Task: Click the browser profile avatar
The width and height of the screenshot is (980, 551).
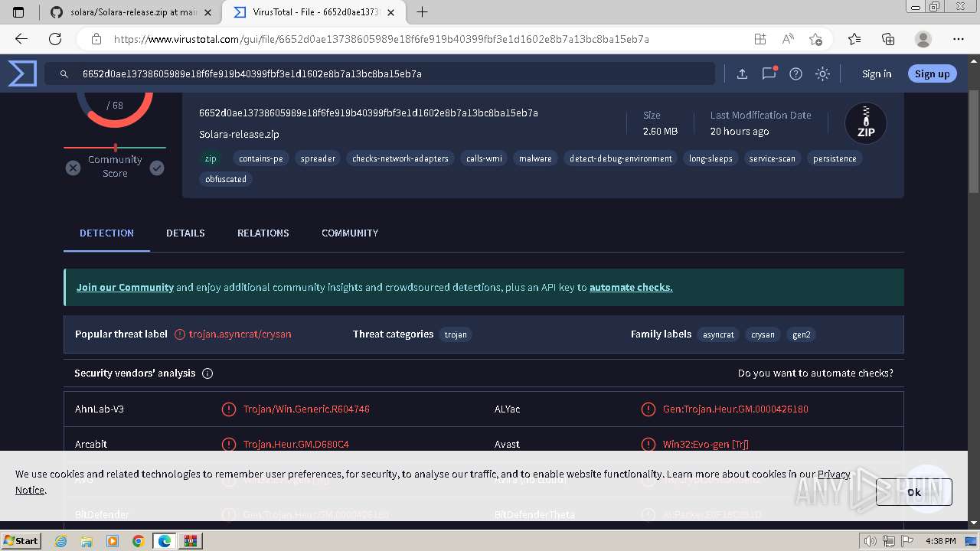Action: tap(923, 39)
